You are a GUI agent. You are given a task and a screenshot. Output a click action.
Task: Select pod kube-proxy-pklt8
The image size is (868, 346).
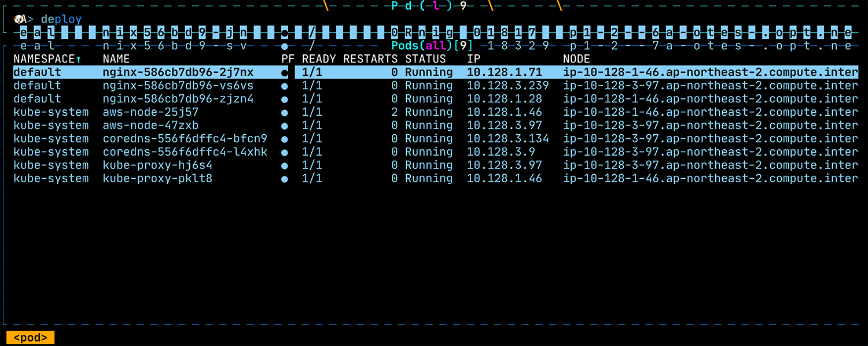[157, 179]
